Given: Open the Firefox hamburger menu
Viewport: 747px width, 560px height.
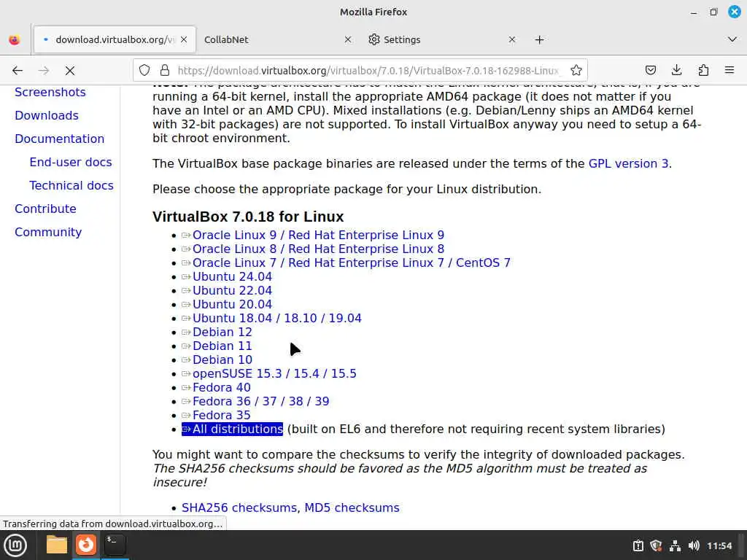Looking at the screenshot, I should [729, 71].
